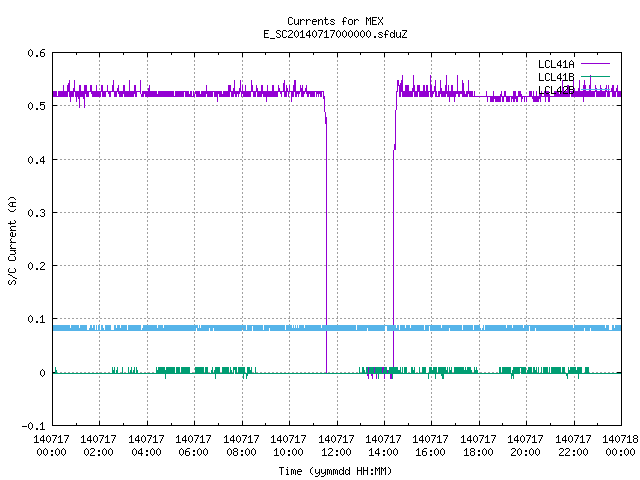This screenshot has height=480, width=640.
Task: Click the LCL42B legend label
Action: pos(556,90)
